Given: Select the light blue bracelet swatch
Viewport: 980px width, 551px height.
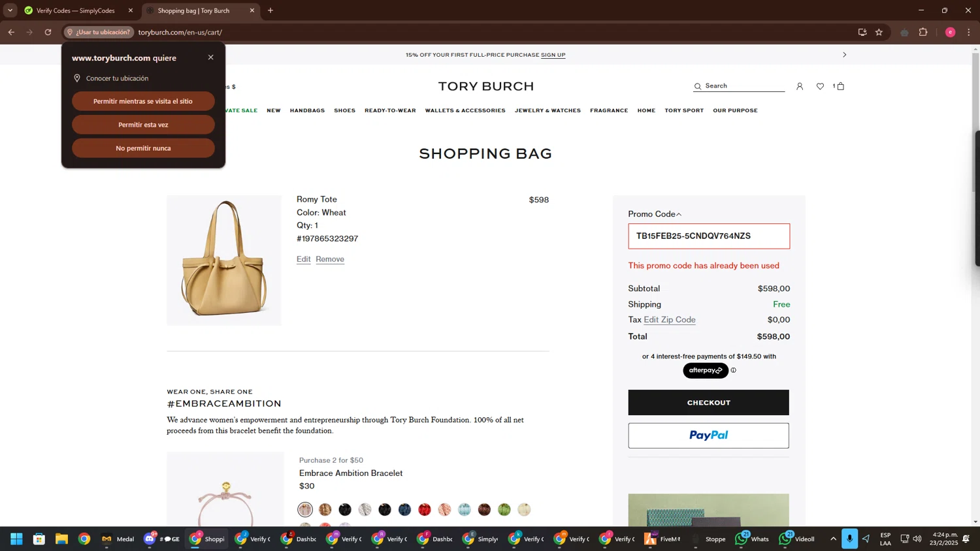Looking at the screenshot, I should [x=464, y=510].
